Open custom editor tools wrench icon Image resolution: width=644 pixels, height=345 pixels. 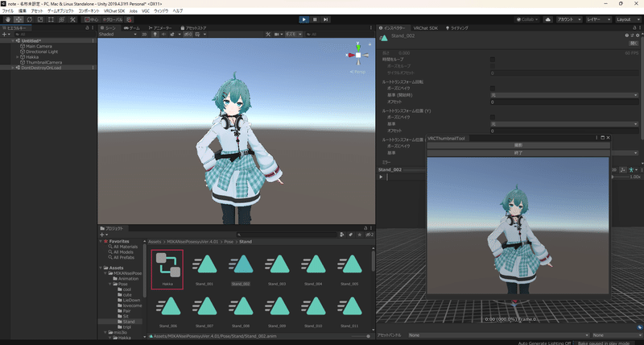point(72,19)
